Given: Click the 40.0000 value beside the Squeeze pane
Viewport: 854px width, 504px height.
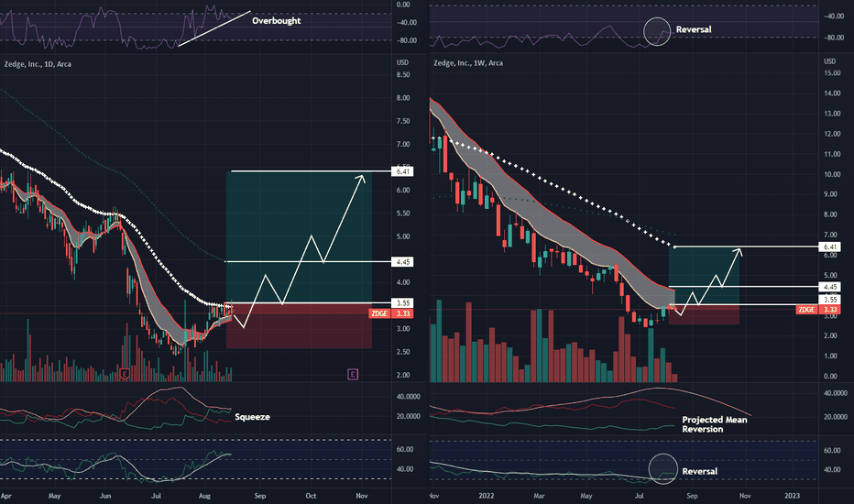Looking at the screenshot, I should pos(408,397).
